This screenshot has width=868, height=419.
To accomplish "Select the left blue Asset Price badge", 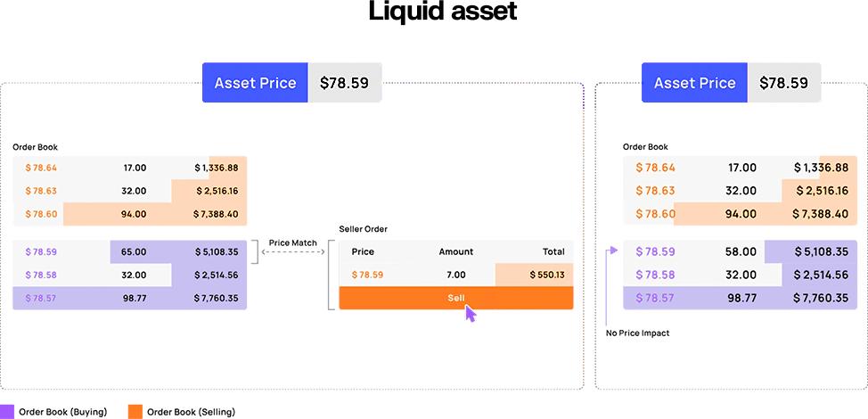I will click(x=255, y=83).
